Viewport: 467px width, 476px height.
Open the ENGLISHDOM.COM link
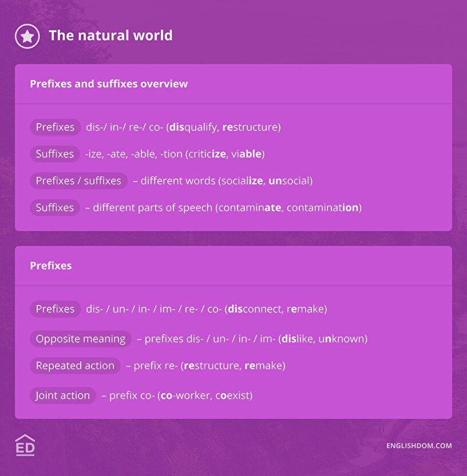[x=419, y=446]
